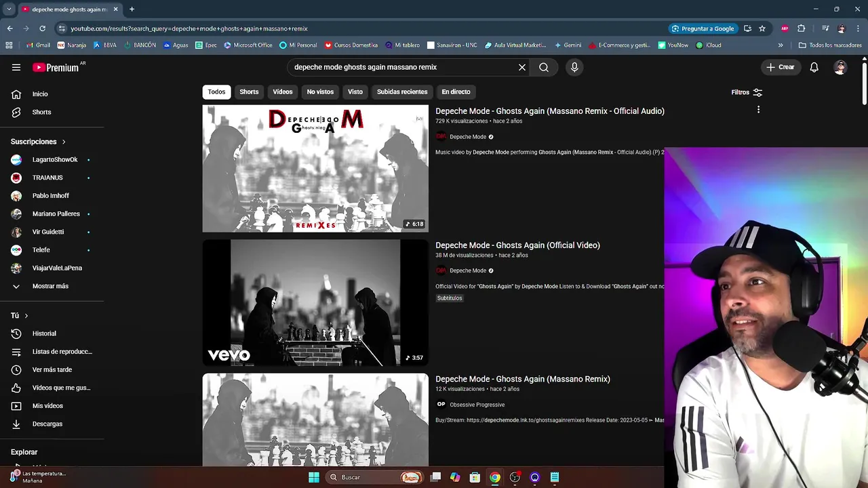This screenshot has height=488, width=868.
Task: Open the Filtros panel
Action: pos(747,92)
